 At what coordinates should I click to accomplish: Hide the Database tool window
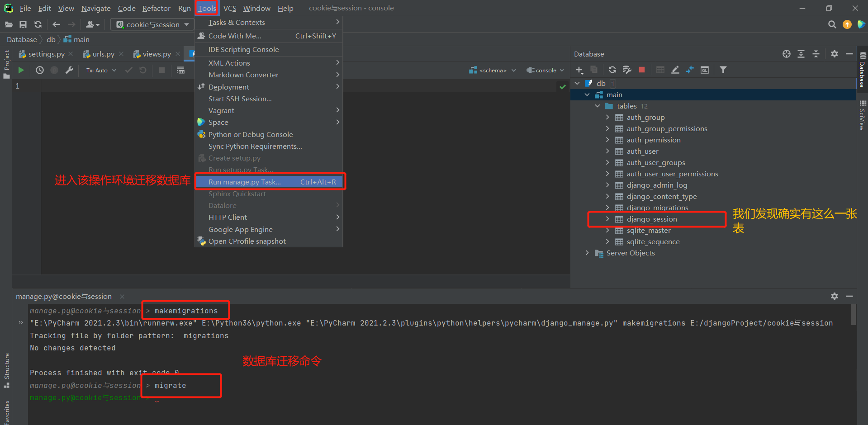pos(849,54)
